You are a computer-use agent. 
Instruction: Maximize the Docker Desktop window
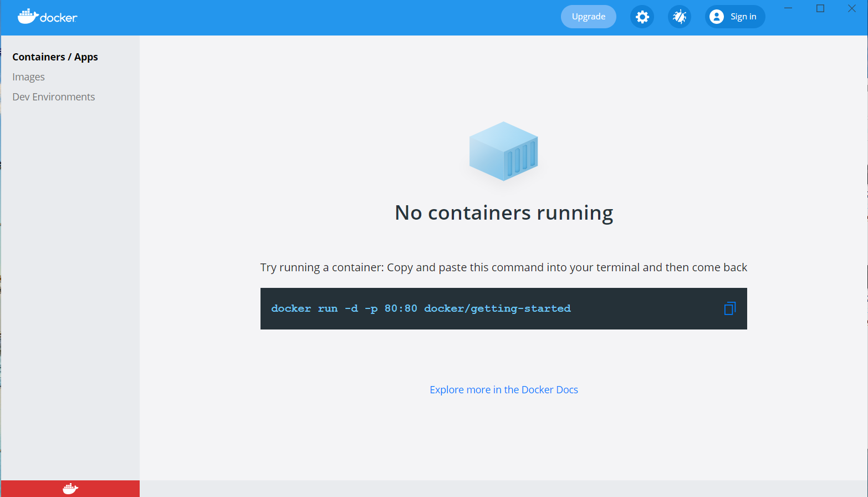tap(820, 8)
